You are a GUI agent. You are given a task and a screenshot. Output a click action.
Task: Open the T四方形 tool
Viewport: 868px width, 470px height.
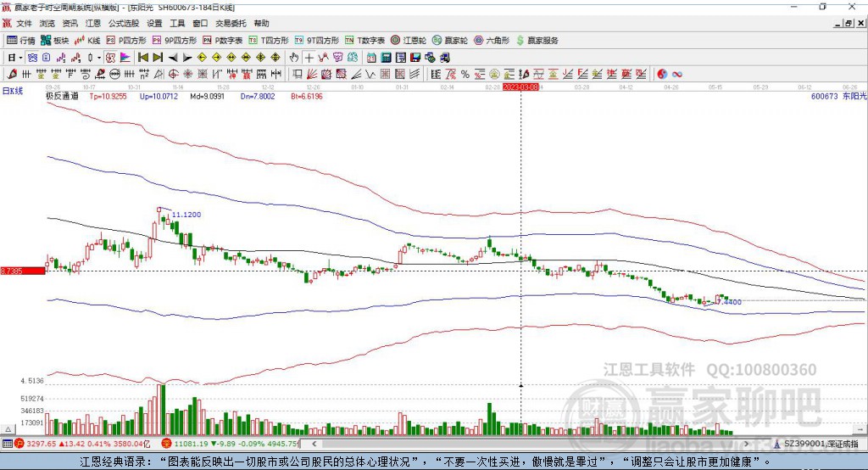269,41
